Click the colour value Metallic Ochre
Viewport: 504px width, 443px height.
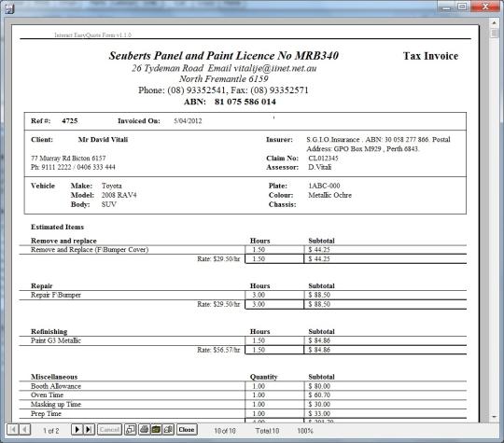329,195
